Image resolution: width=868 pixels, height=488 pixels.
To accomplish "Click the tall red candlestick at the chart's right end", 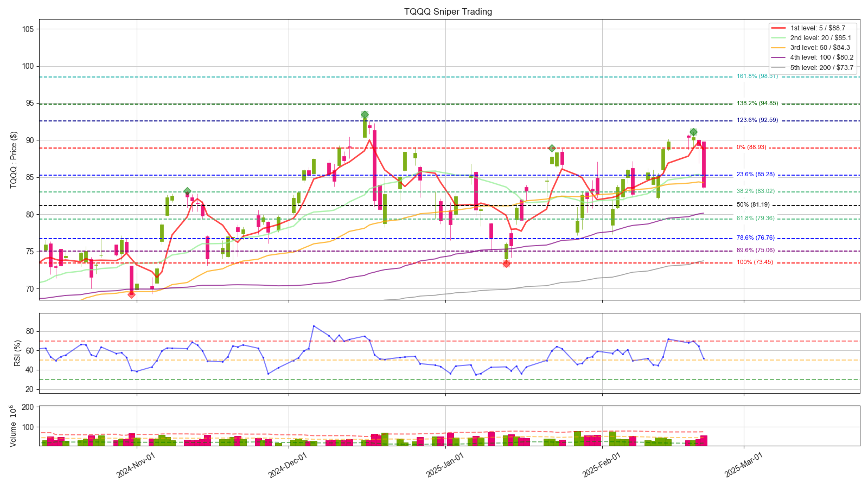I will 704,165.
